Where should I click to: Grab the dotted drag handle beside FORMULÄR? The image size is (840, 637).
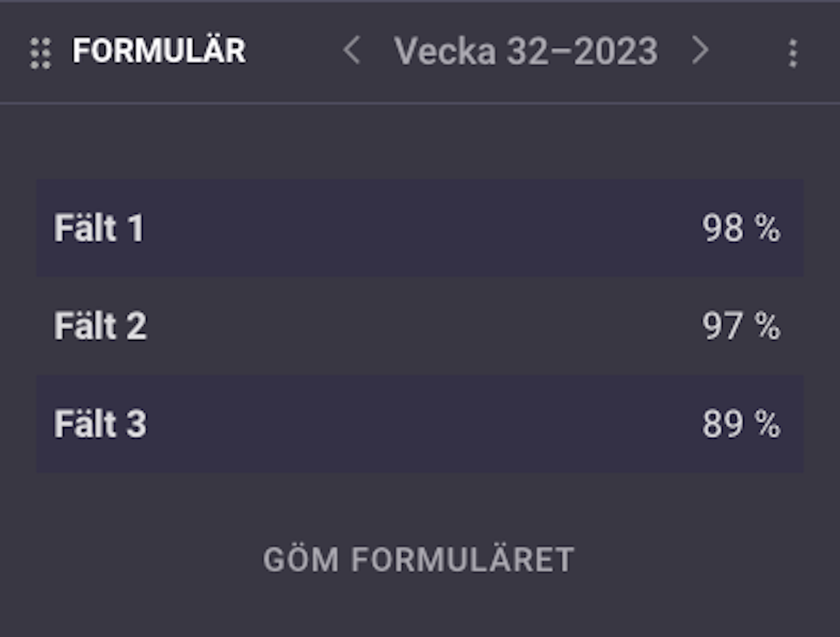tap(40, 53)
